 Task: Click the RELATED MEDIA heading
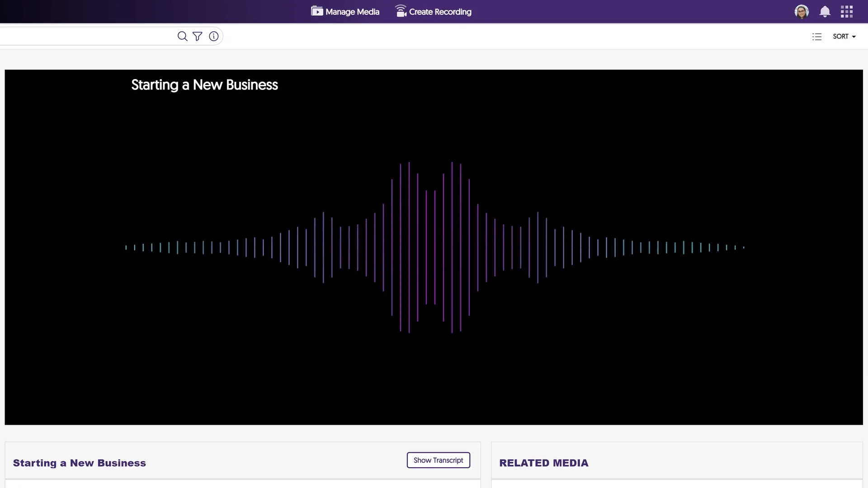tap(544, 463)
